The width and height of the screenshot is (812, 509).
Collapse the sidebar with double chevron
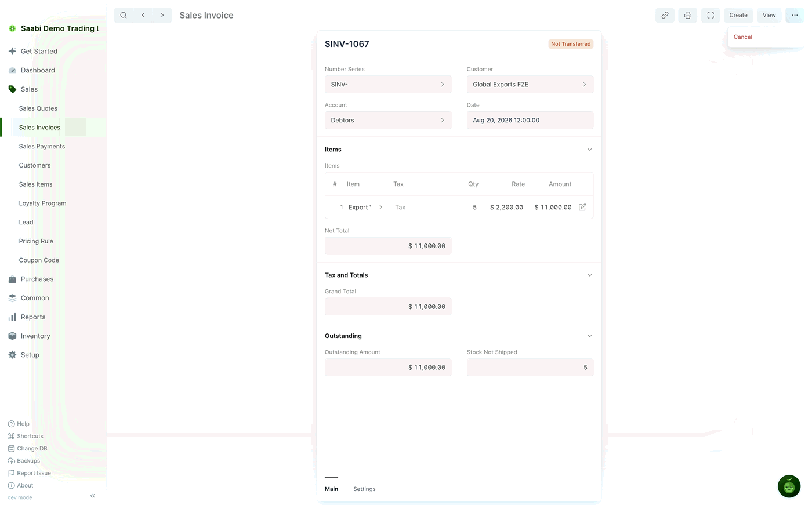[93, 496]
